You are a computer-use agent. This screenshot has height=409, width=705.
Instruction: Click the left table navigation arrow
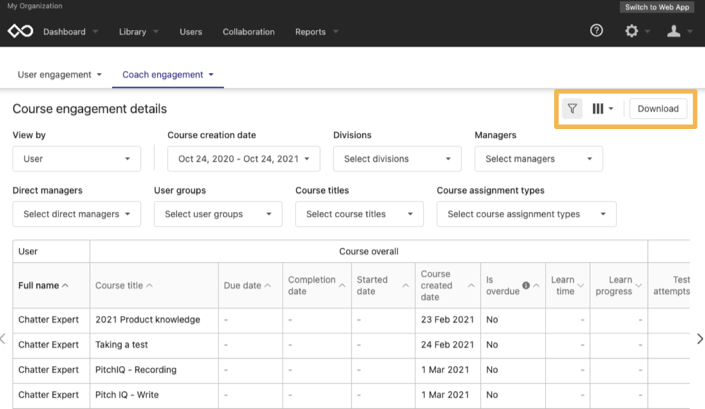[3, 338]
